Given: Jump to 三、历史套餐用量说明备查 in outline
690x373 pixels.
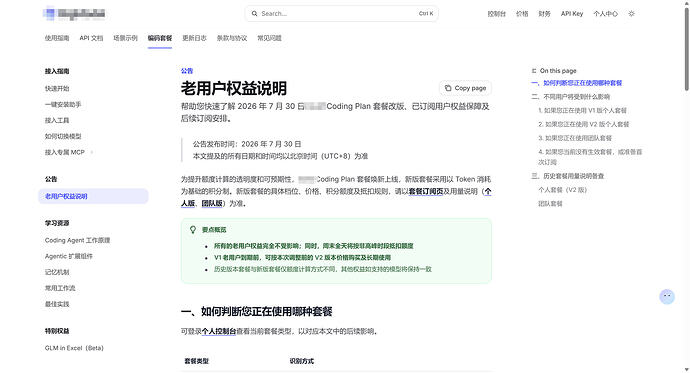Looking at the screenshot, I should click(567, 176).
